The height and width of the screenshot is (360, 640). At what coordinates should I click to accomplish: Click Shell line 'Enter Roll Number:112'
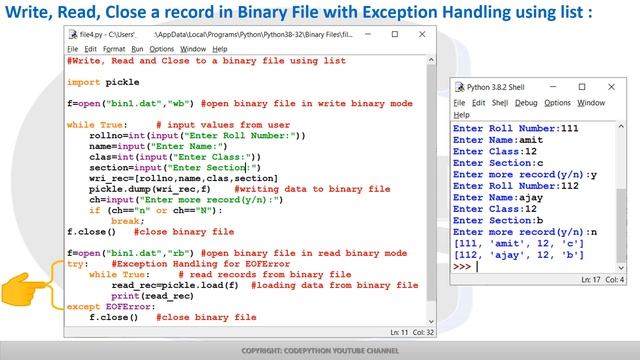coord(516,186)
